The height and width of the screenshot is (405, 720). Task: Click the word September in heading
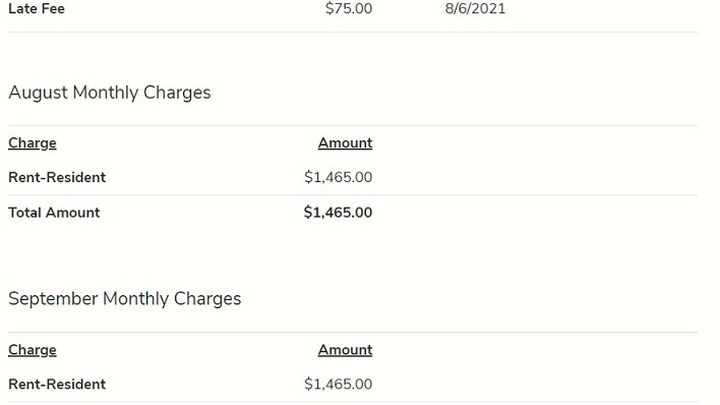53,299
